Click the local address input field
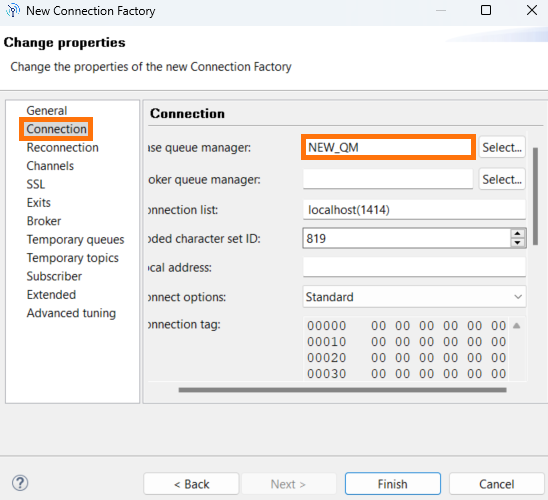 (x=414, y=267)
